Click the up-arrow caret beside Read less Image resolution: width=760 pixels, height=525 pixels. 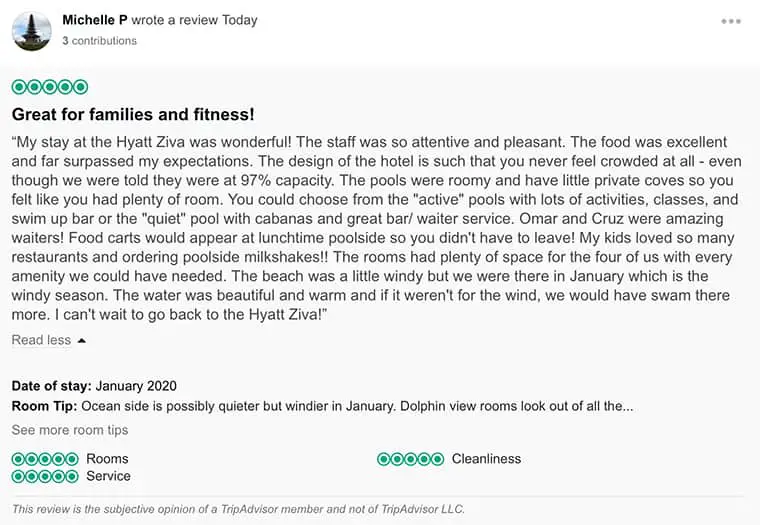[82, 341]
